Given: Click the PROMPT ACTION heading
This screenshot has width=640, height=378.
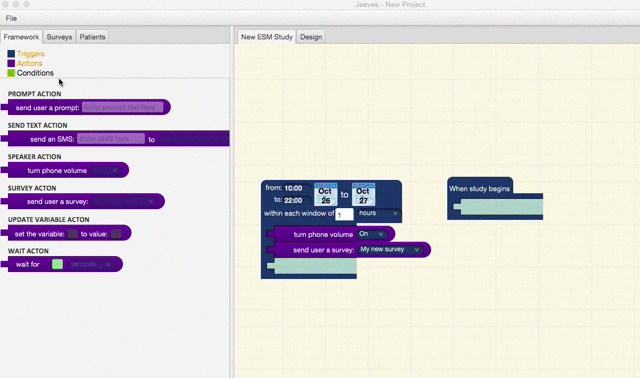Looking at the screenshot, I should 35,94.
